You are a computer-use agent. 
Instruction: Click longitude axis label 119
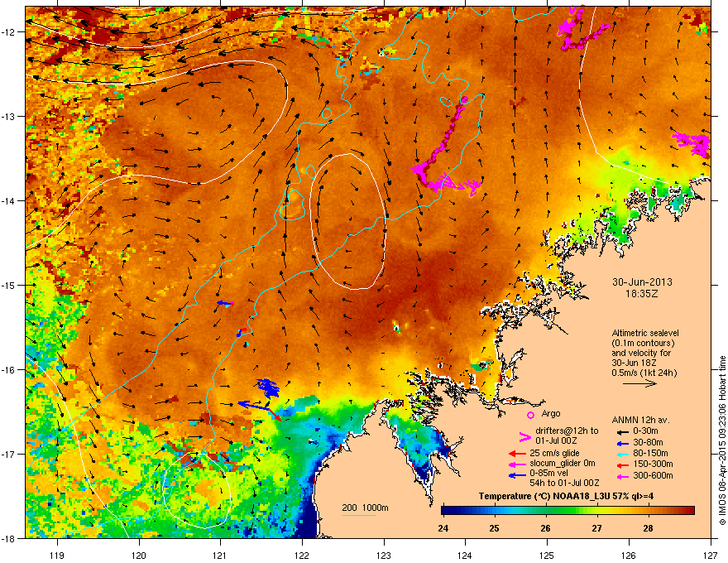click(57, 555)
